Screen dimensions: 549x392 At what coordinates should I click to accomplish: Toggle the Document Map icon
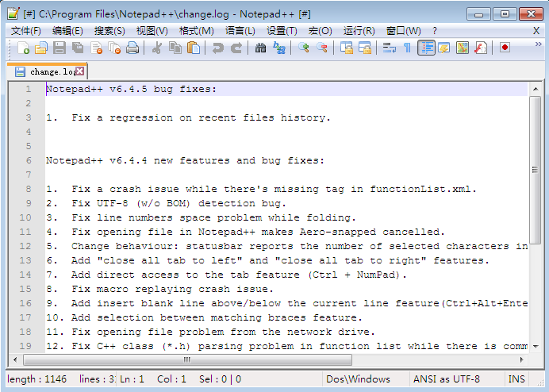click(463, 48)
